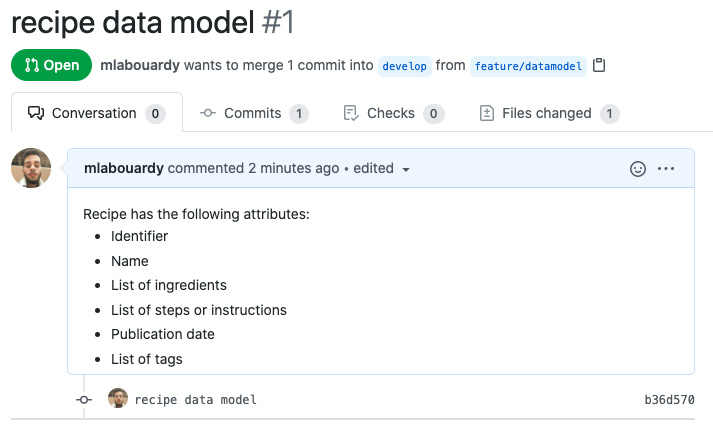Image resolution: width=713 pixels, height=426 pixels.
Task: Click the Conversation speech bubble icon
Action: 36,113
